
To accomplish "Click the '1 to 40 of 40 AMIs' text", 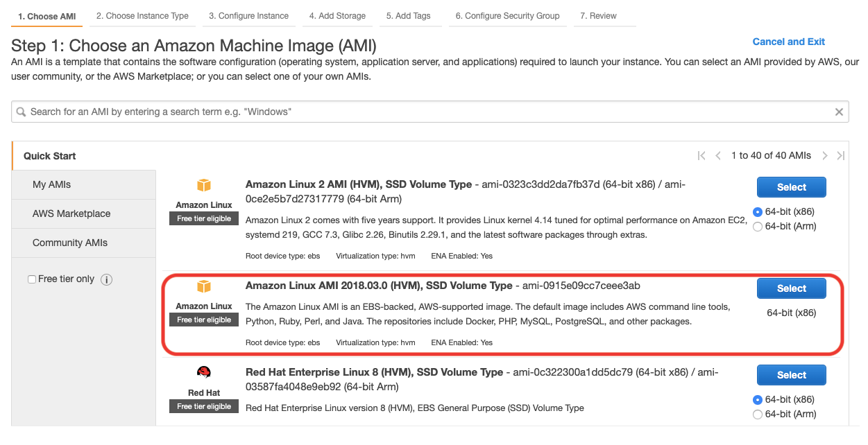I will click(x=771, y=156).
